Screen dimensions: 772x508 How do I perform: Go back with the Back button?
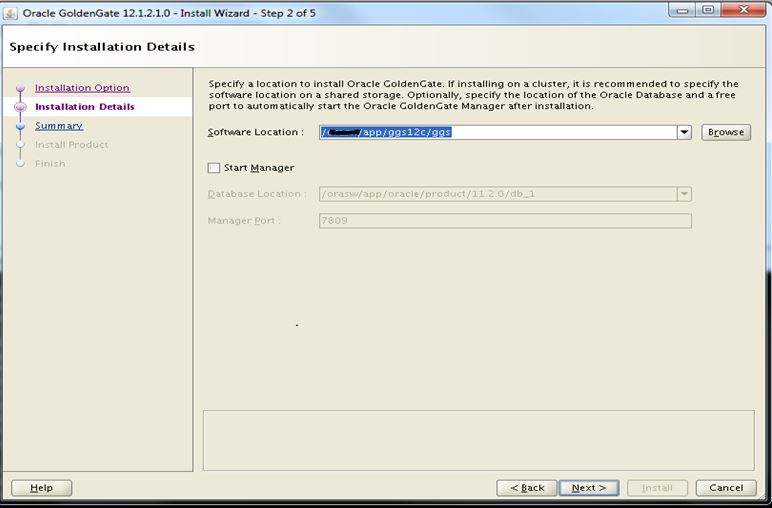coord(527,488)
